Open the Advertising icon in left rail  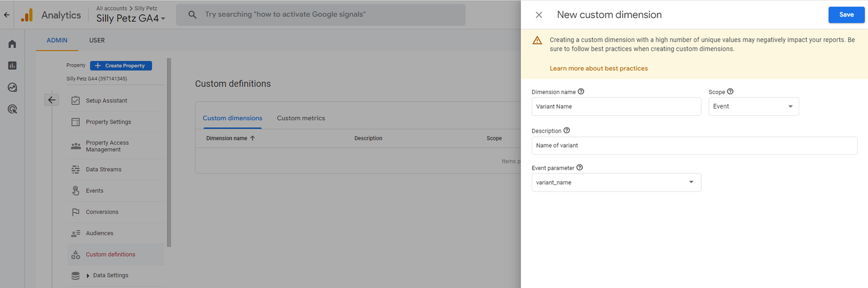[x=12, y=109]
